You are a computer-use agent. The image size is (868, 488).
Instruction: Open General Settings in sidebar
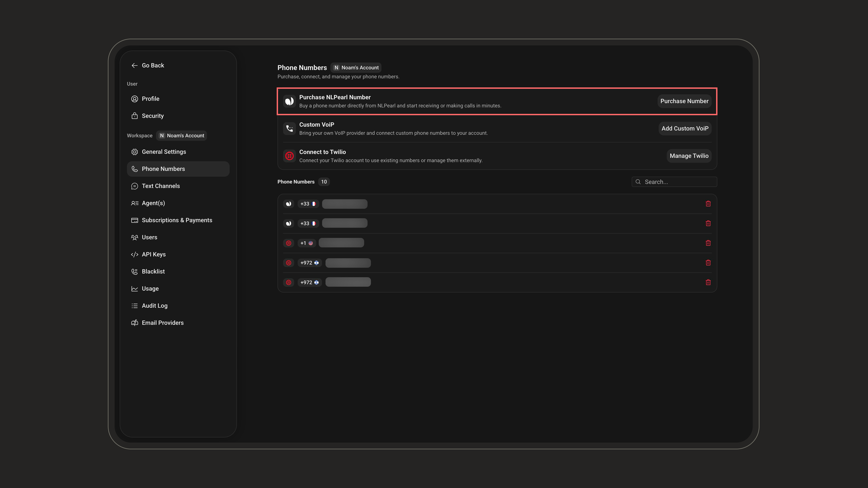[178, 152]
